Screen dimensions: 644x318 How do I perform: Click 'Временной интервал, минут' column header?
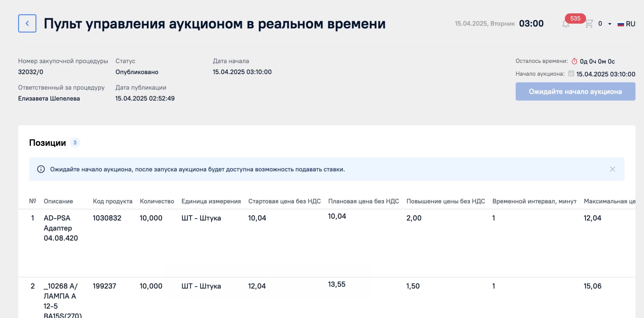pos(534,201)
